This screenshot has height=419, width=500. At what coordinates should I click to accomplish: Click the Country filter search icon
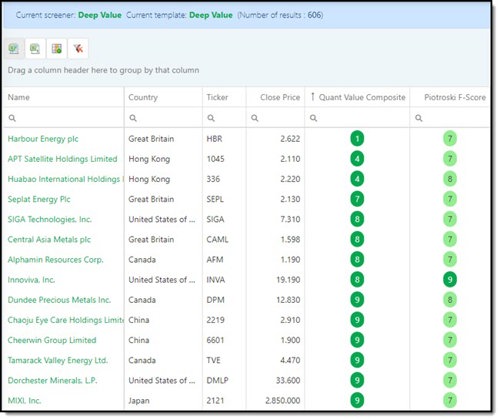pos(133,118)
